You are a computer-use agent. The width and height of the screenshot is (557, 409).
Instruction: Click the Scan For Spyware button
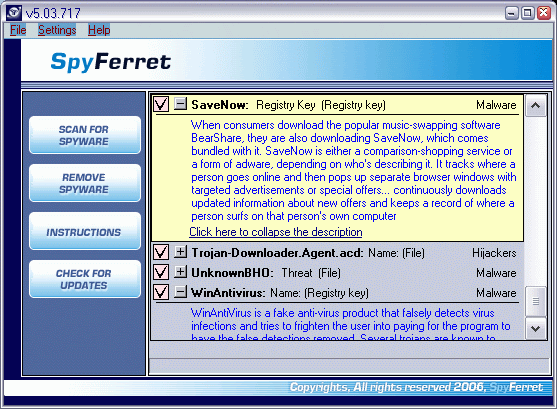click(85, 135)
